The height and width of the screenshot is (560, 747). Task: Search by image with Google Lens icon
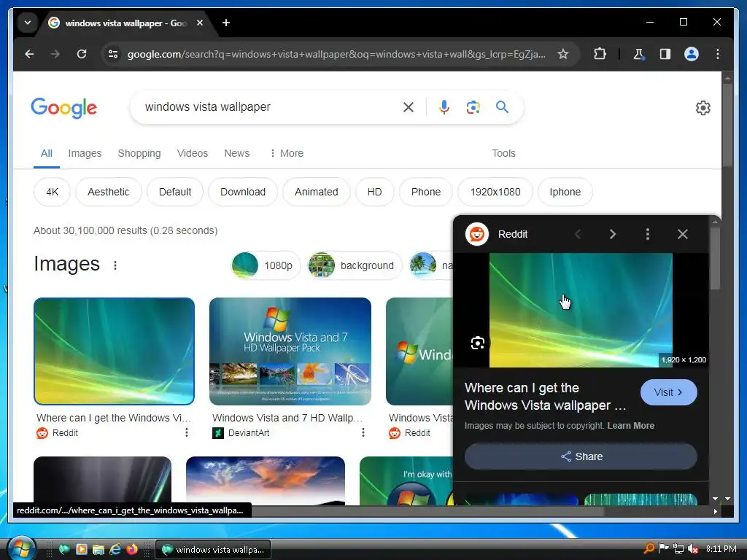(x=473, y=107)
